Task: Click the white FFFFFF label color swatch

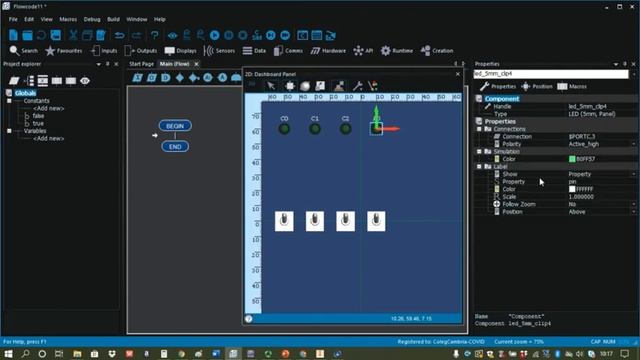Action: [x=572, y=189]
